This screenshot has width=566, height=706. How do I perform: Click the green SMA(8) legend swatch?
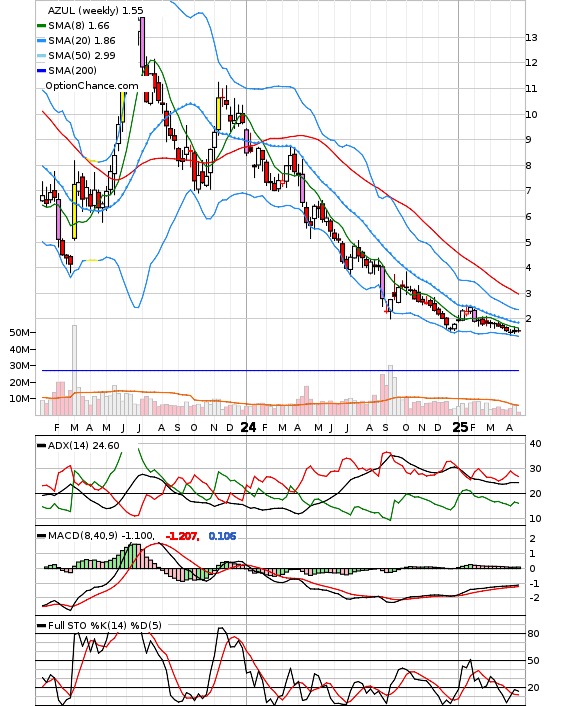(x=41, y=26)
